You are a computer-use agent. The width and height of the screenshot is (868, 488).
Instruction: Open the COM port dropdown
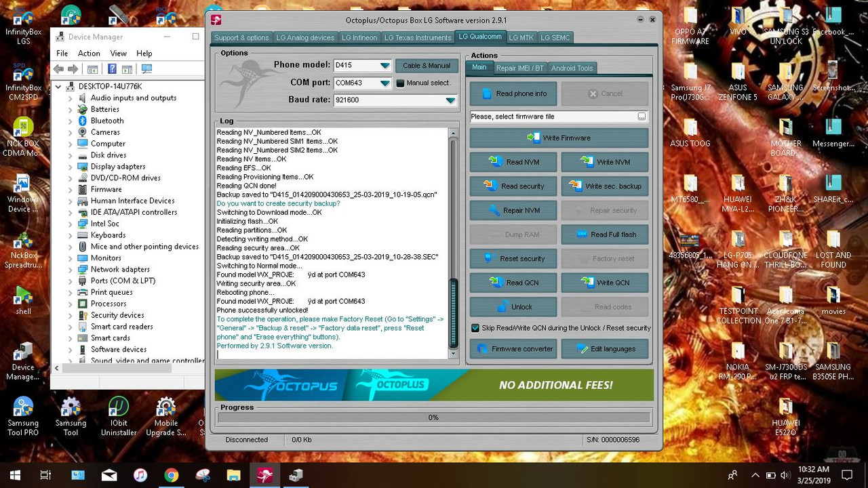384,83
